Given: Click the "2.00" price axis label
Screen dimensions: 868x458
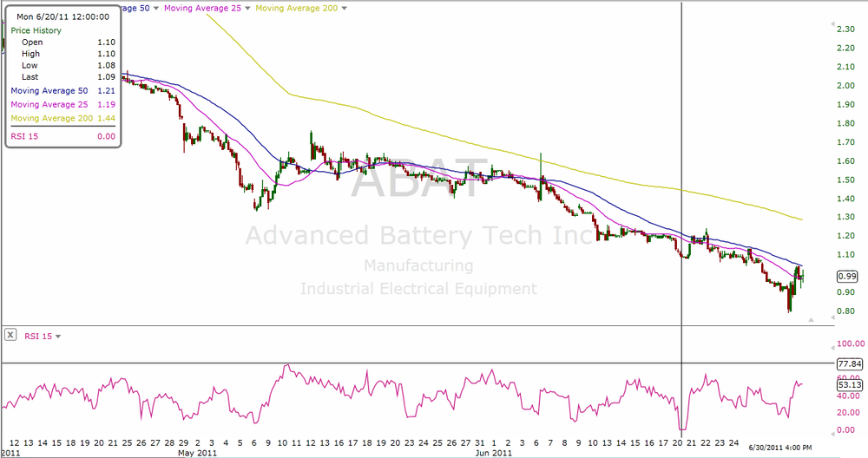Looking at the screenshot, I should click(x=845, y=86).
